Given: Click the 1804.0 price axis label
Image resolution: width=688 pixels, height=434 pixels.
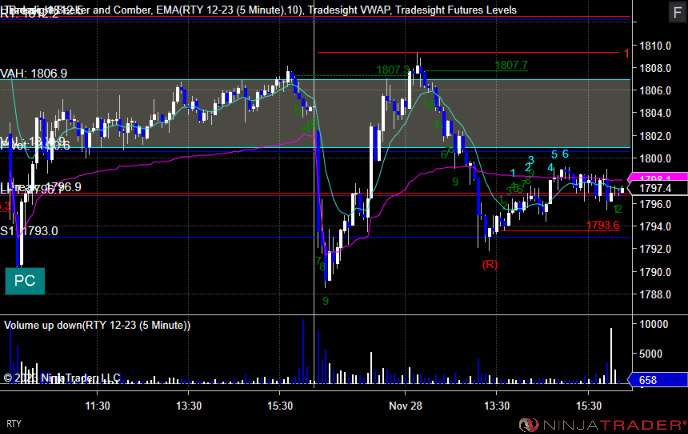Looking at the screenshot, I should [656, 113].
